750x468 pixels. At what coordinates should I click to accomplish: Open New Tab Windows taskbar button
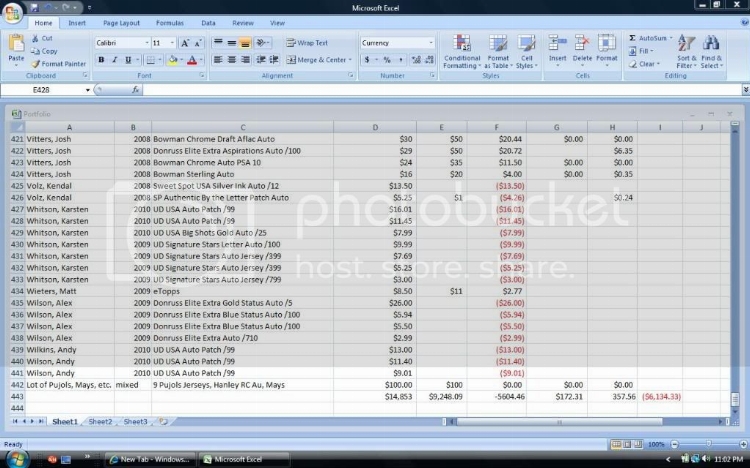[150, 459]
